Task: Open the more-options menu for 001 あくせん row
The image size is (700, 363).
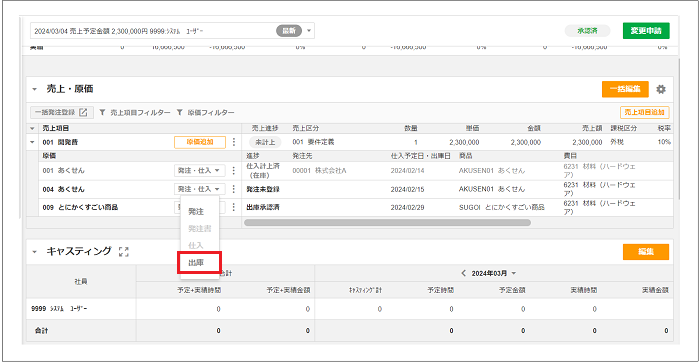Action: tap(233, 170)
